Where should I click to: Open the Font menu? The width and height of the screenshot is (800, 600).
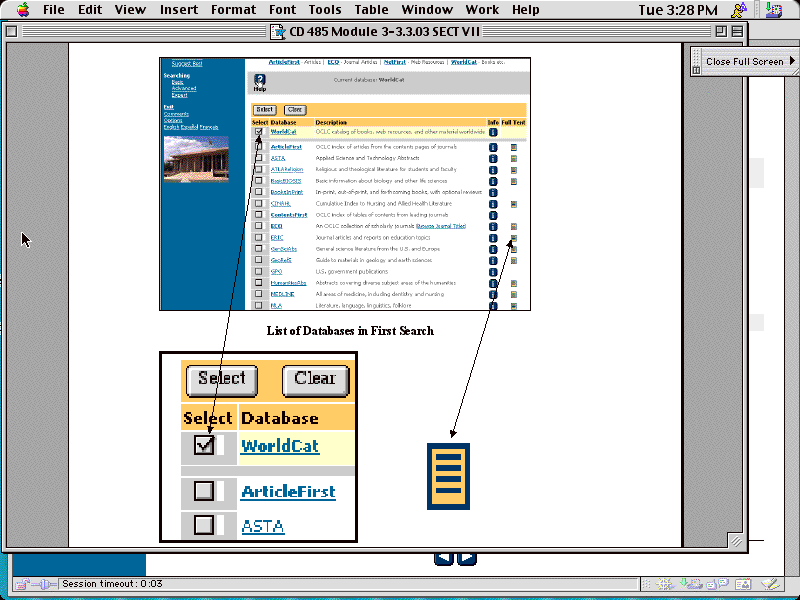282,10
